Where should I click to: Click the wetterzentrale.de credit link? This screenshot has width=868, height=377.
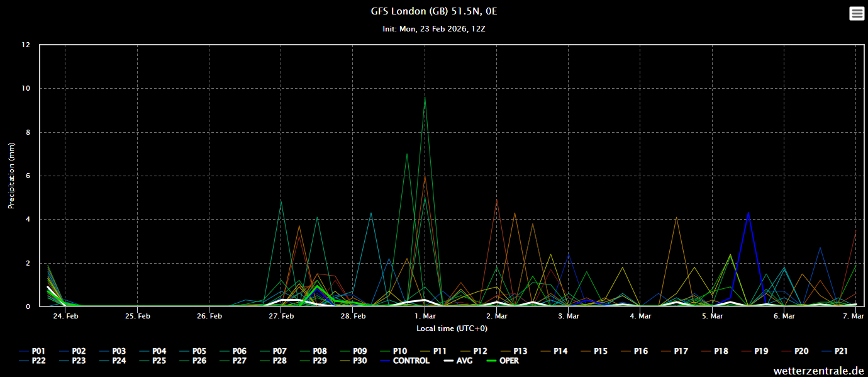818,371
